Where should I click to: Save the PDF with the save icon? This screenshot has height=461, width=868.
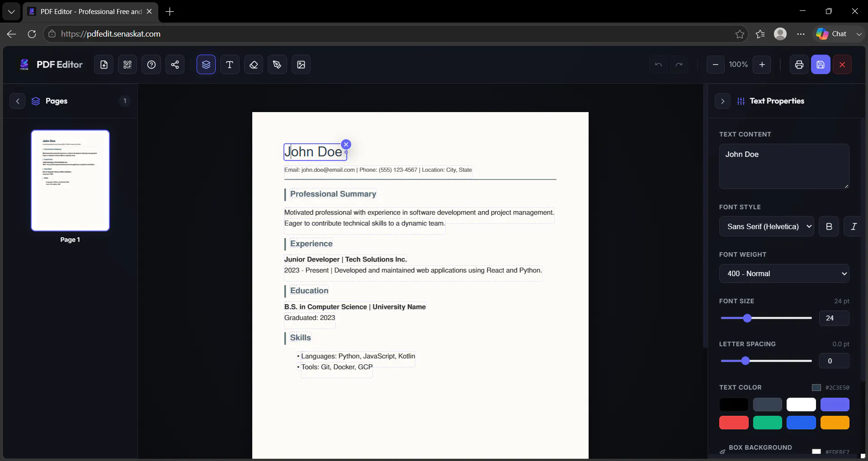[821, 65]
